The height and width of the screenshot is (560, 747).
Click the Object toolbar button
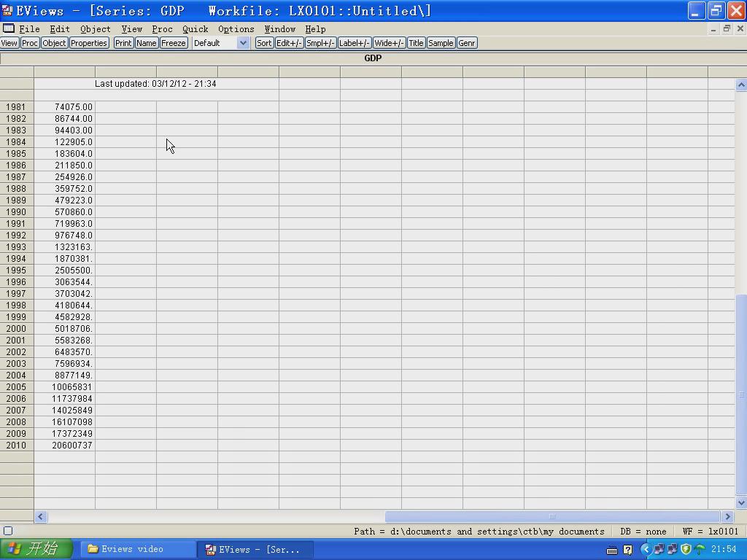(54, 43)
